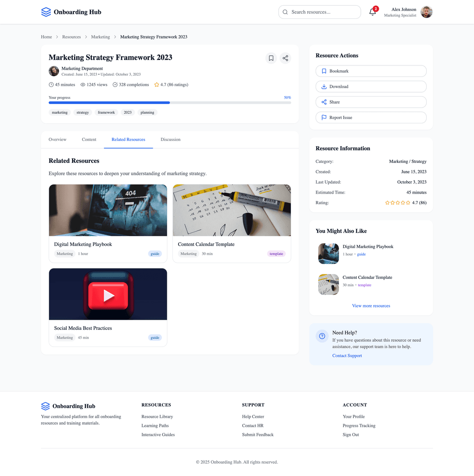Switch to the Overview tab

(x=57, y=140)
